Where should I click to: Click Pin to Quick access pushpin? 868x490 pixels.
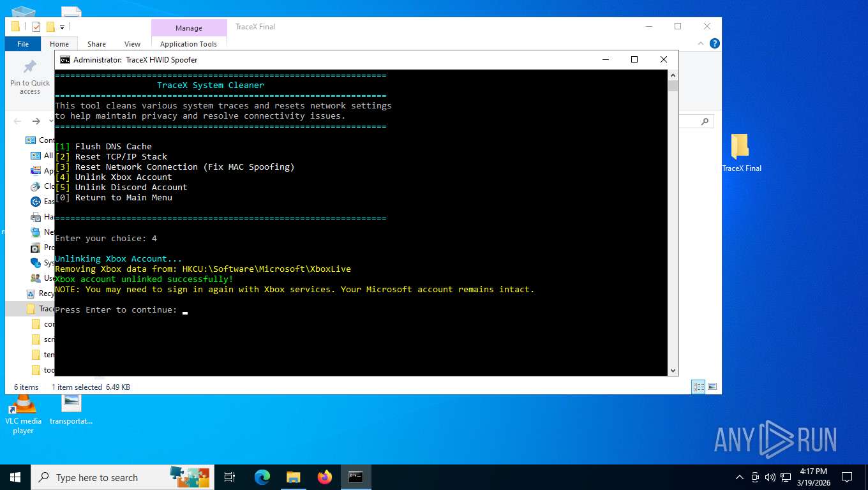(30, 67)
